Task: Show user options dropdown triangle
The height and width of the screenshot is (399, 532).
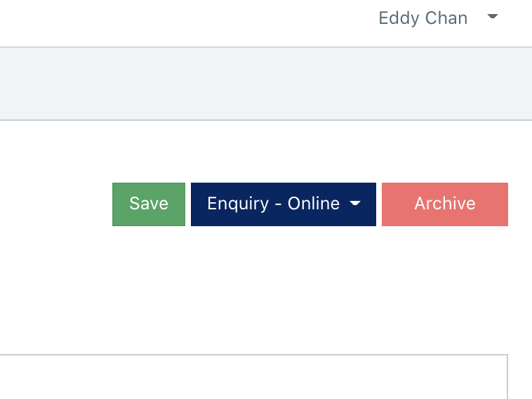Action: pos(493,17)
